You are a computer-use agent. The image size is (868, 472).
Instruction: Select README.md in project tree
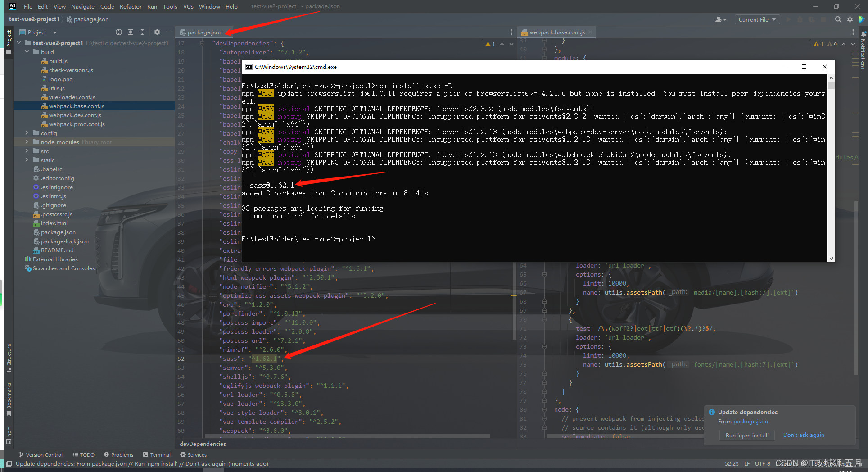57,250
